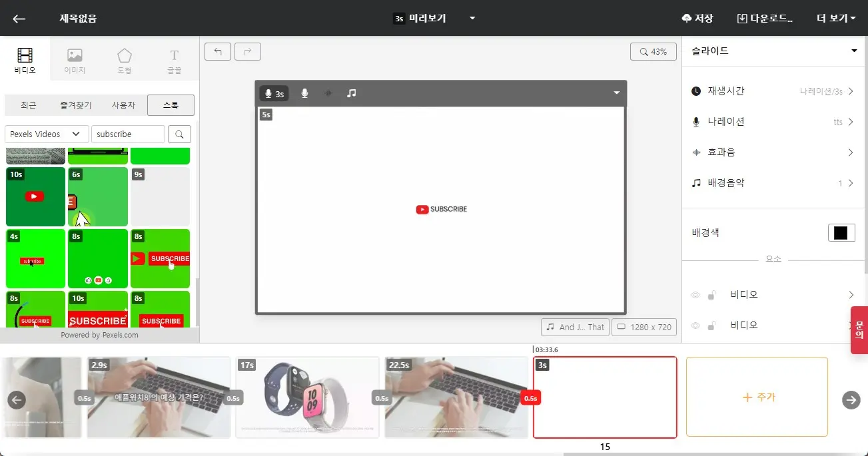Click the 추가 add slide area in timeline
Image resolution: width=868 pixels, height=456 pixels.
tap(757, 397)
